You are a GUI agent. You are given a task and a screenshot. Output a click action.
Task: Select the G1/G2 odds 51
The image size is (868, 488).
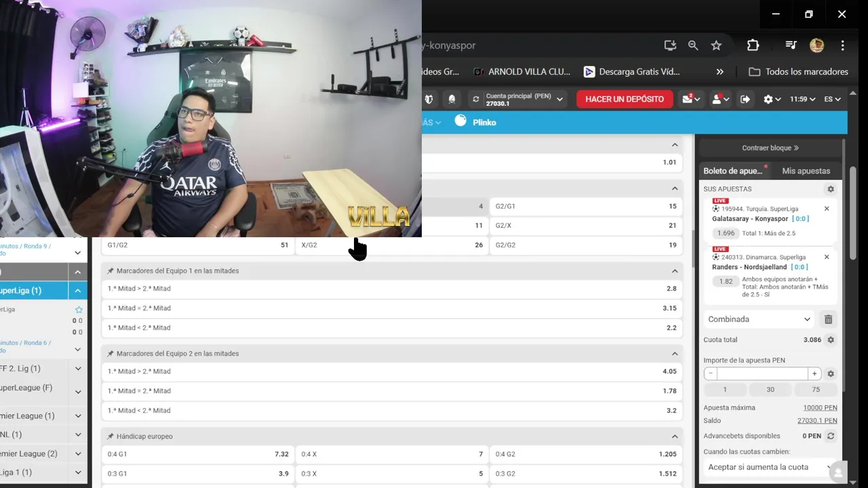click(x=198, y=245)
